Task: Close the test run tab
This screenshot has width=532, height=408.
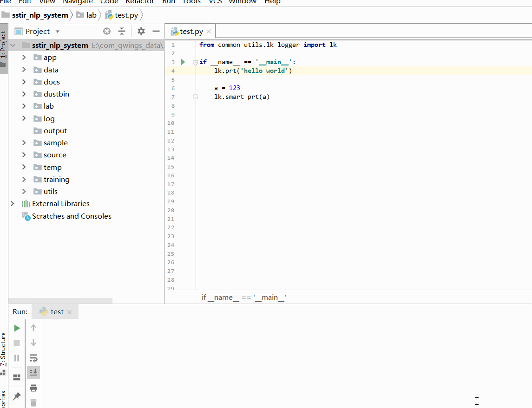Action: [70, 312]
